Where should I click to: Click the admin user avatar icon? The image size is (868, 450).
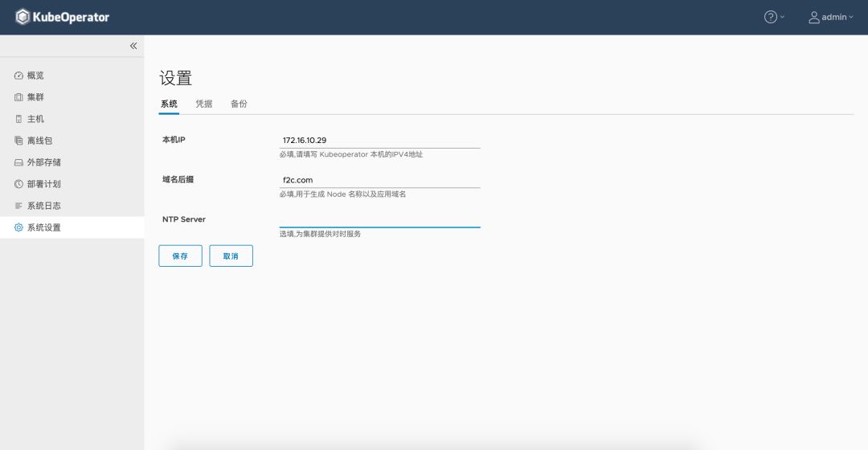(813, 18)
